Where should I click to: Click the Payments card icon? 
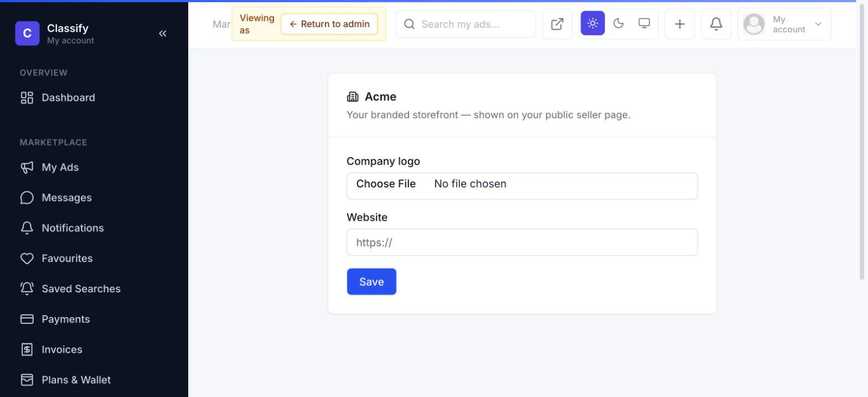click(27, 319)
